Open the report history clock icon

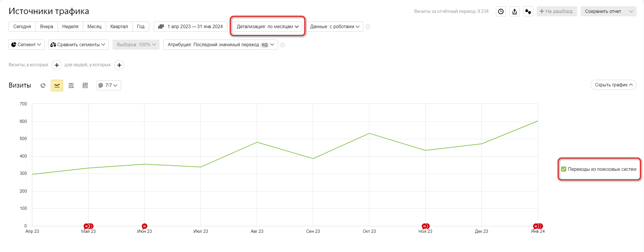coord(501,11)
